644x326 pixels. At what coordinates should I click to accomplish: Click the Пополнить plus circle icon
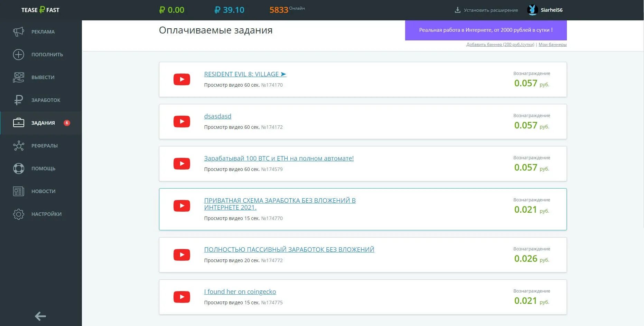(x=19, y=55)
